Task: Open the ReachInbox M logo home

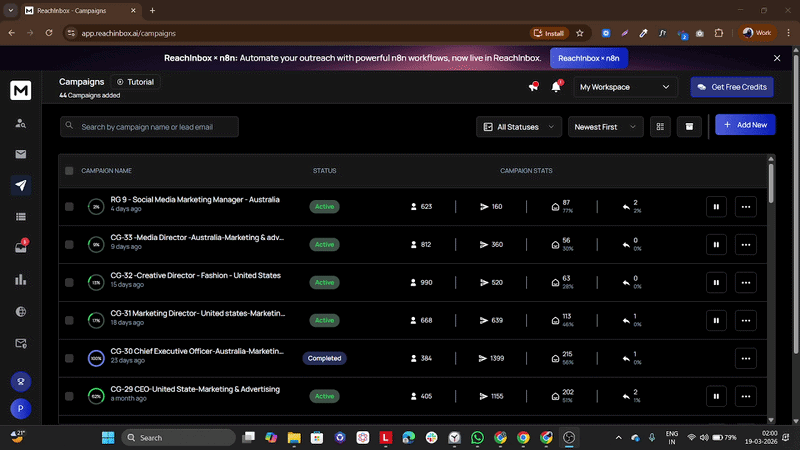Action: coord(20,90)
